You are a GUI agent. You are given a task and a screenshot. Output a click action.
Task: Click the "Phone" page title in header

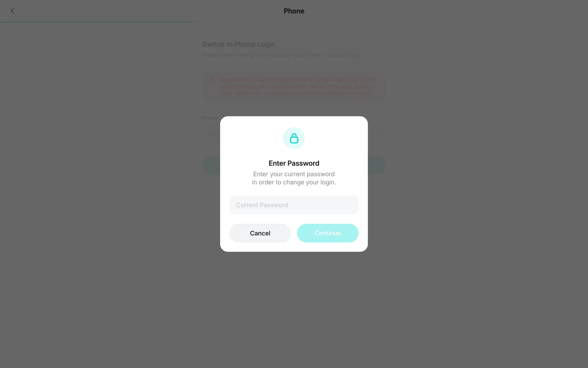(294, 11)
